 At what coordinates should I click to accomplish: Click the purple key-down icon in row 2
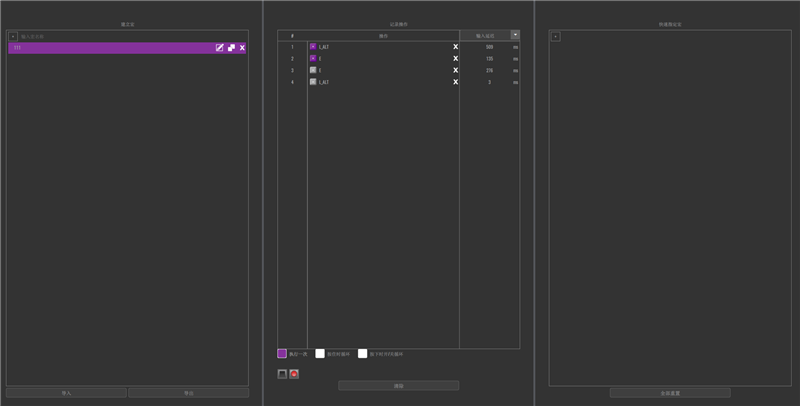(x=313, y=58)
